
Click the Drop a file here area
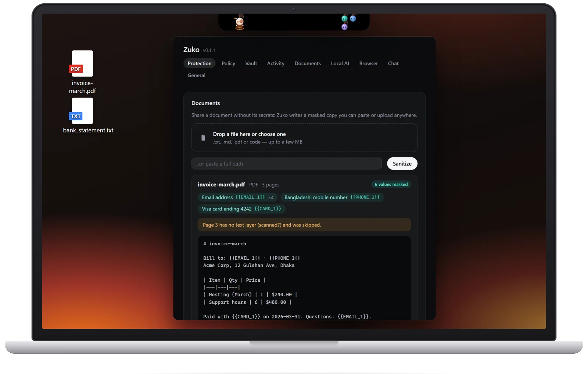click(304, 138)
